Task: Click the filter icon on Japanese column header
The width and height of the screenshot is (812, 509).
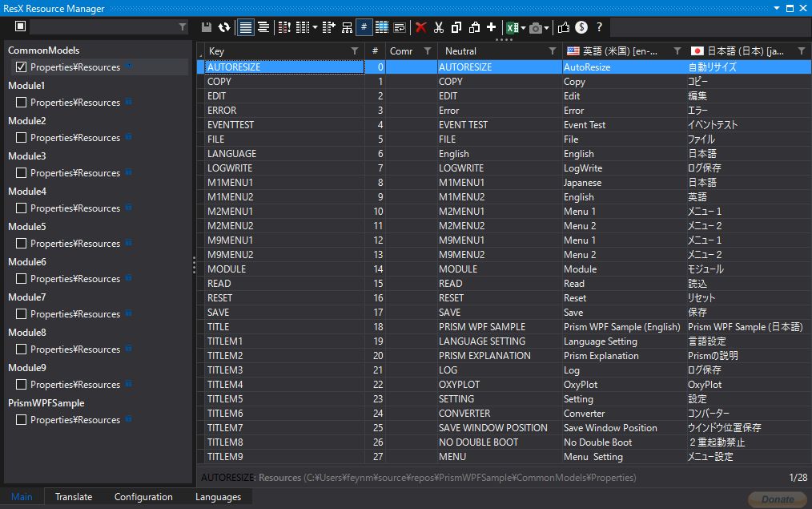Action: coord(802,50)
